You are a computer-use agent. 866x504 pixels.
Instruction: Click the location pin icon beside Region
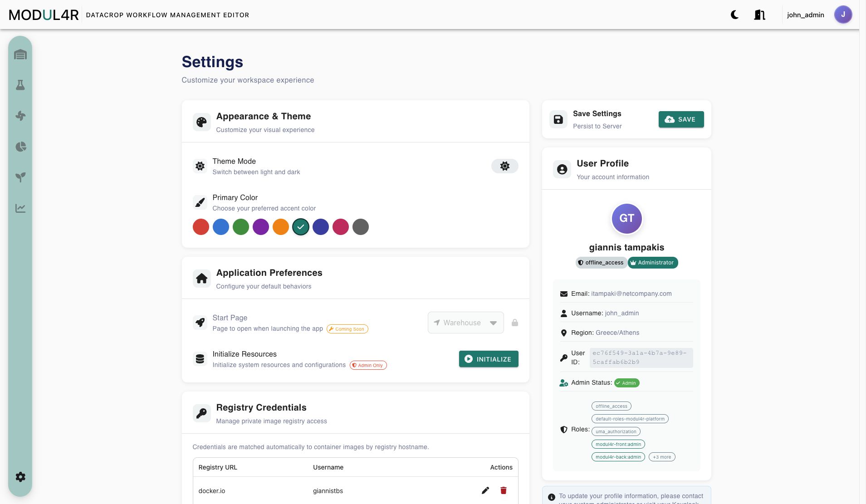[564, 333]
